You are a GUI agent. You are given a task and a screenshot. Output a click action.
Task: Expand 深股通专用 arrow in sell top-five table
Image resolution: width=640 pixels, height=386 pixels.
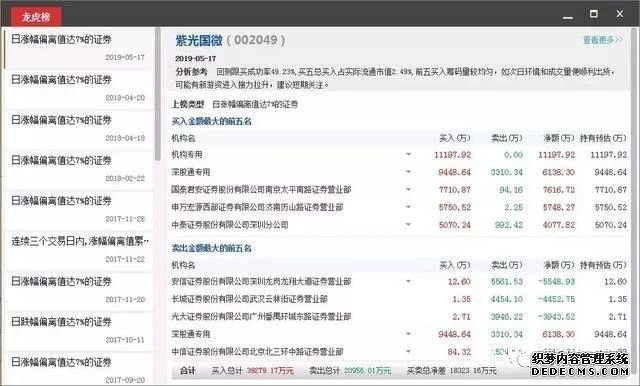tap(408, 334)
